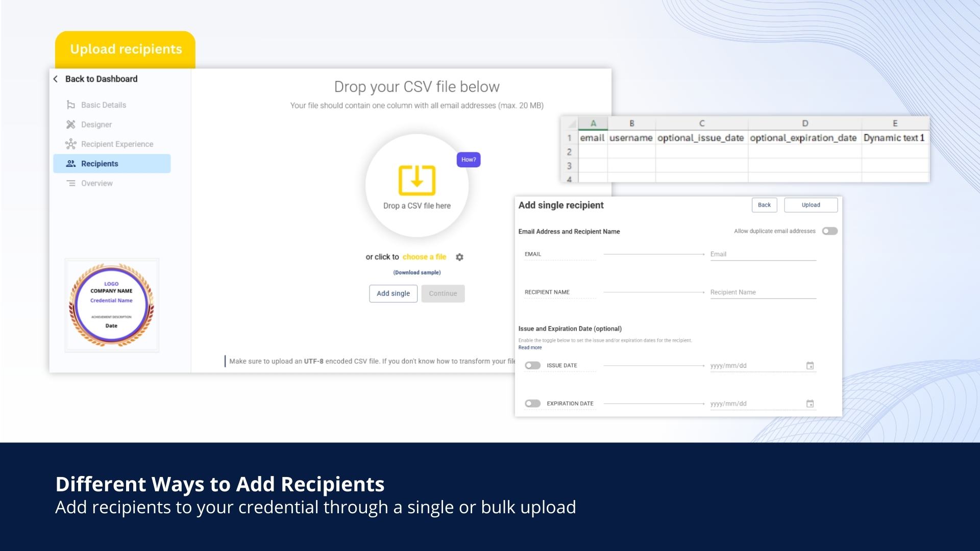
Task: Click the Designer tools icon
Action: coord(70,124)
